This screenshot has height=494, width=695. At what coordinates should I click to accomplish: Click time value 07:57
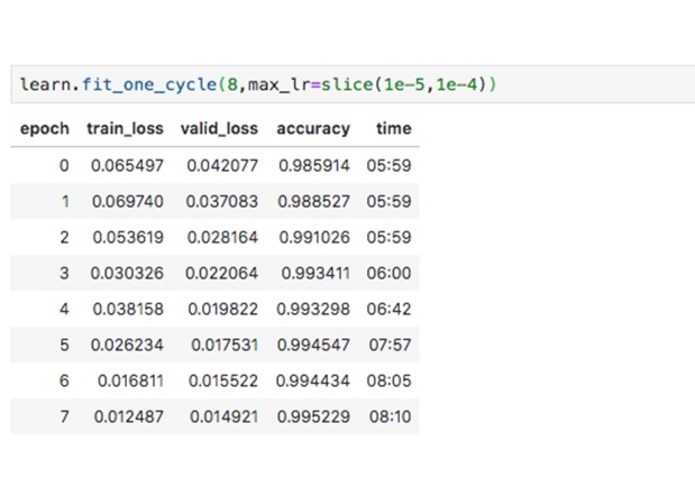click(x=390, y=345)
